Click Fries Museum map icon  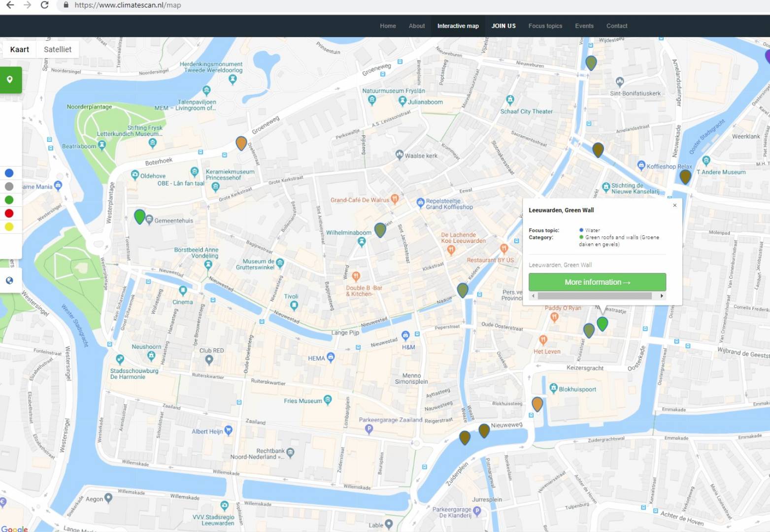328,399
